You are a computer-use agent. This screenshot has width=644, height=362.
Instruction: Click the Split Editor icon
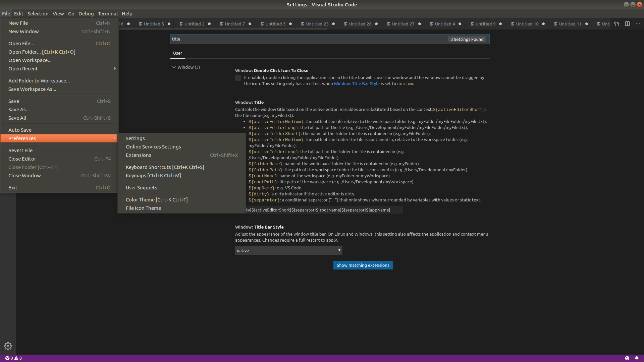click(x=627, y=24)
